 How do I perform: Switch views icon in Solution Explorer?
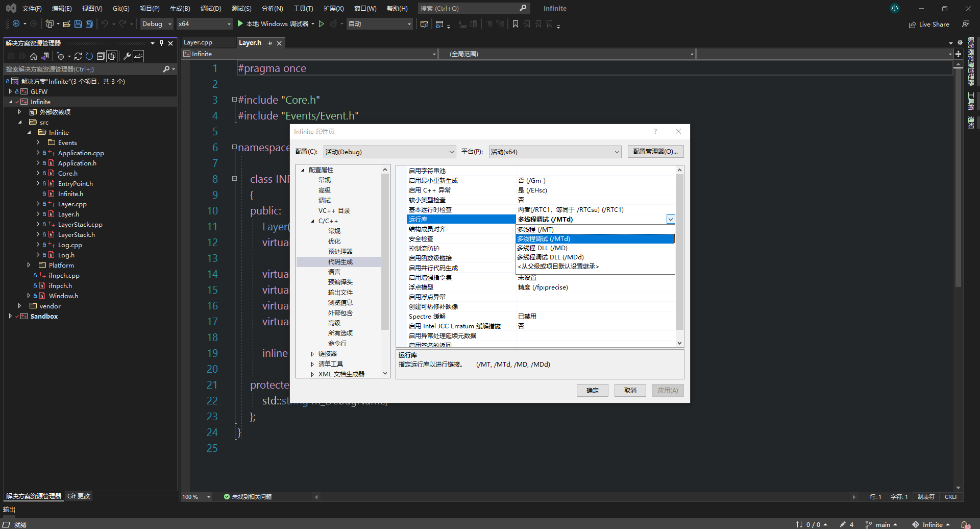(x=45, y=56)
